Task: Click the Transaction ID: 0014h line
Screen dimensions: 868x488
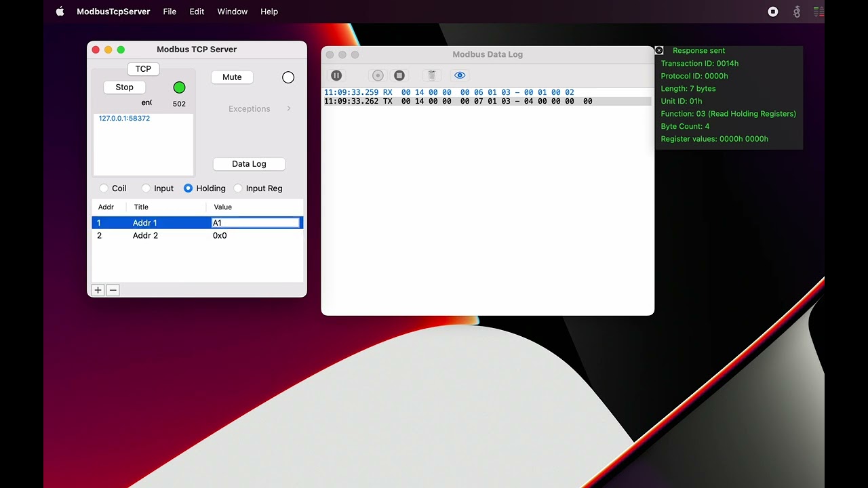Action: coord(700,63)
